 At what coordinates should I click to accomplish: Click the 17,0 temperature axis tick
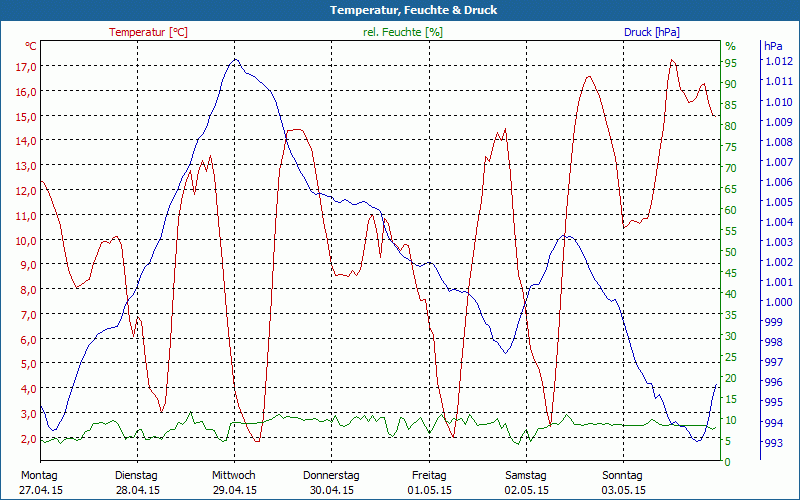pyautogui.click(x=26, y=67)
